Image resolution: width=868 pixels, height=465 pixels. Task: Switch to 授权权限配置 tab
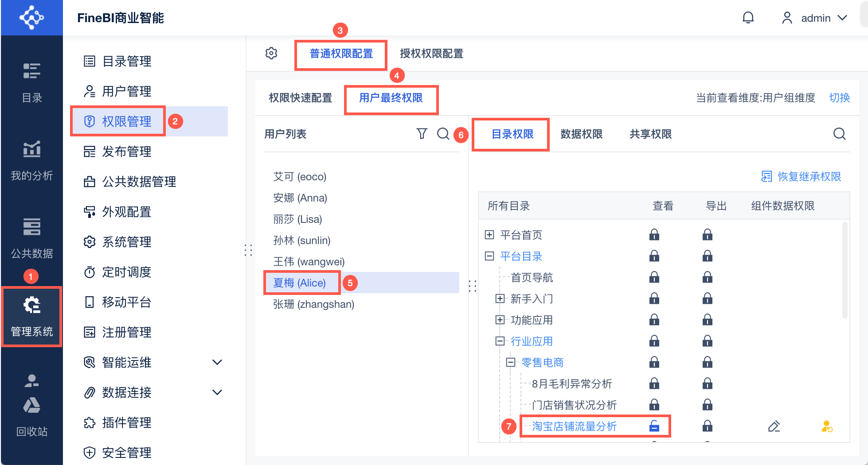pyautogui.click(x=431, y=54)
